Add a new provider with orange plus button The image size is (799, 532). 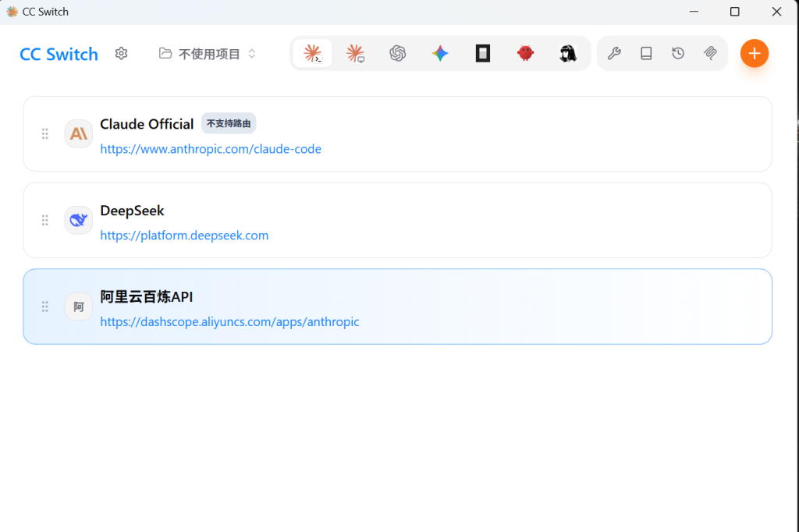pos(755,54)
